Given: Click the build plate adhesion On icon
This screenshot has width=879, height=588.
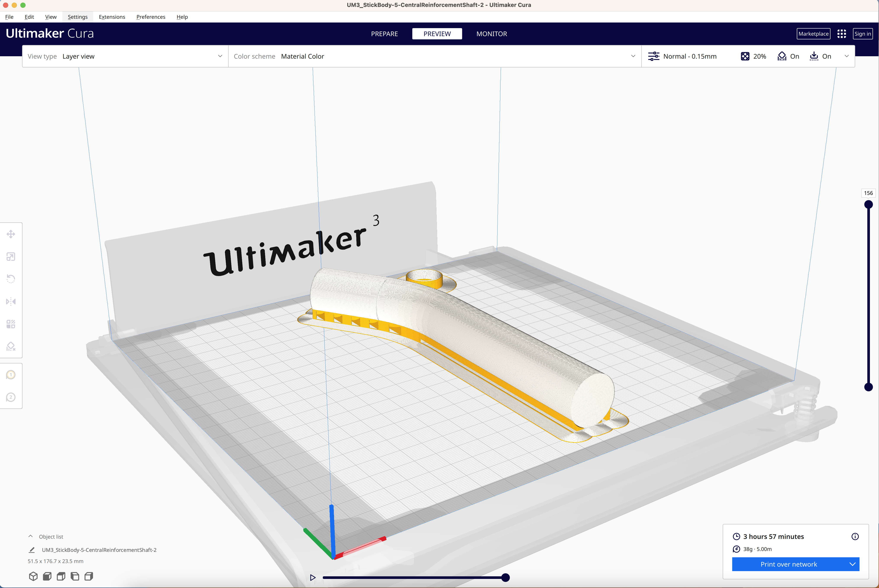Looking at the screenshot, I should point(814,56).
